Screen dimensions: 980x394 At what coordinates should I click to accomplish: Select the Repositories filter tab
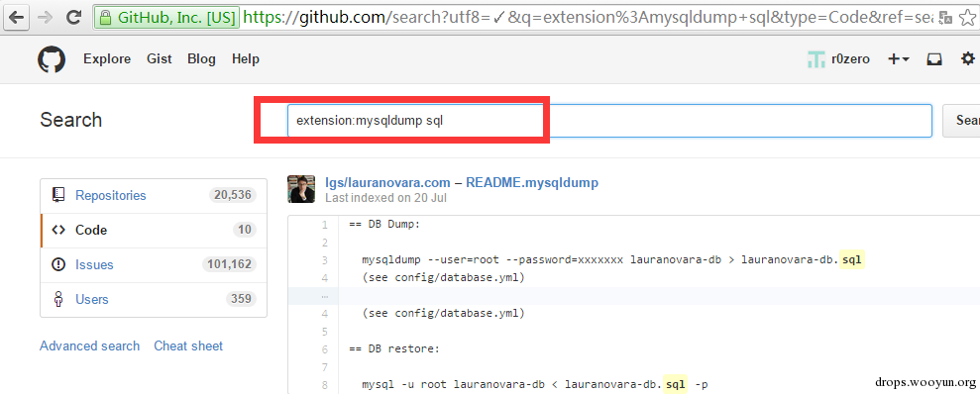click(x=154, y=195)
